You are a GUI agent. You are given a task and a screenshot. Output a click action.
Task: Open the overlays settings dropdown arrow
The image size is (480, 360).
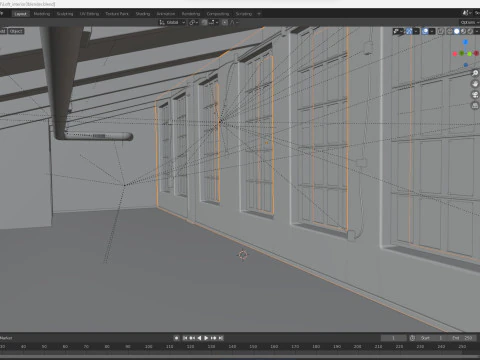pyautogui.click(x=432, y=31)
